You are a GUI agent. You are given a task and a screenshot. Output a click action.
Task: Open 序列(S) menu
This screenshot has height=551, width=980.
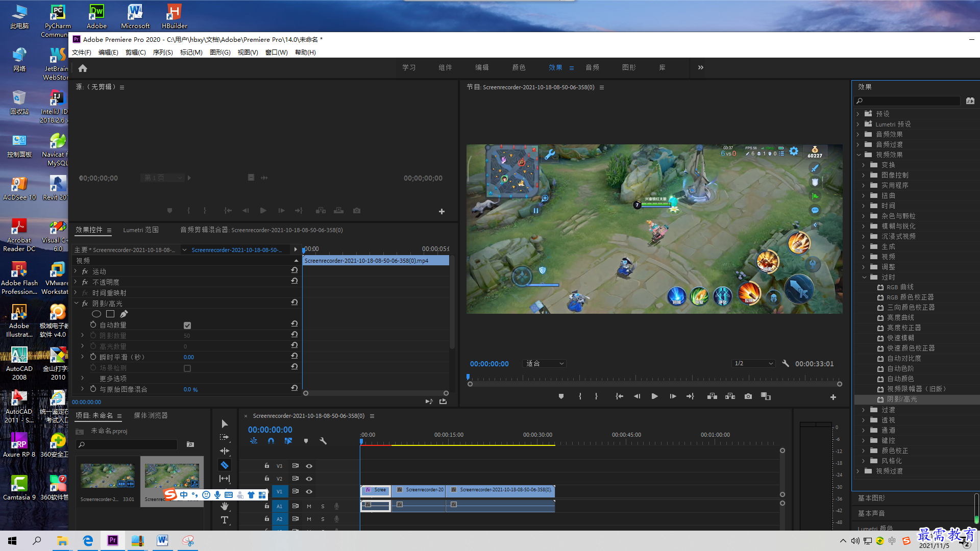(163, 52)
